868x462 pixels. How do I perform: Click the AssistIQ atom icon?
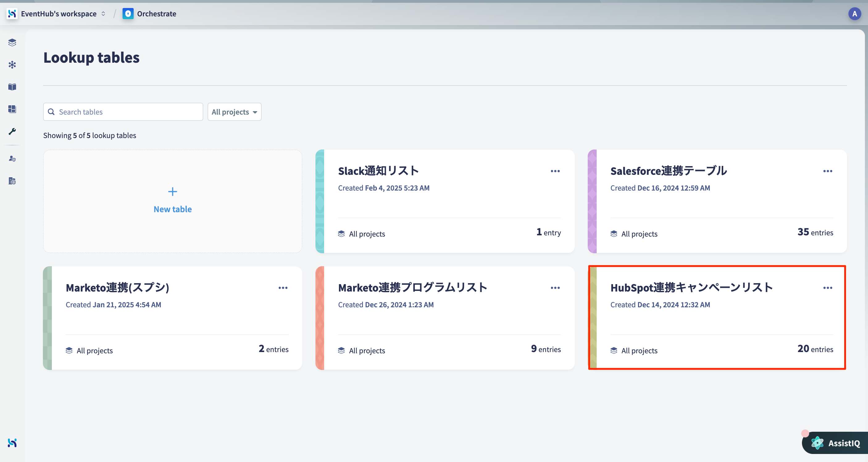tap(817, 443)
